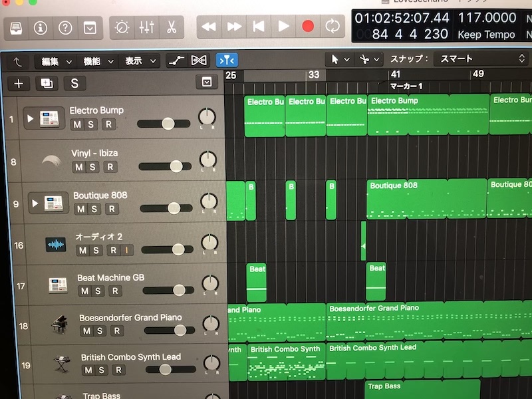
Task: Click the add new track plus button
Action: pyautogui.click(x=19, y=83)
